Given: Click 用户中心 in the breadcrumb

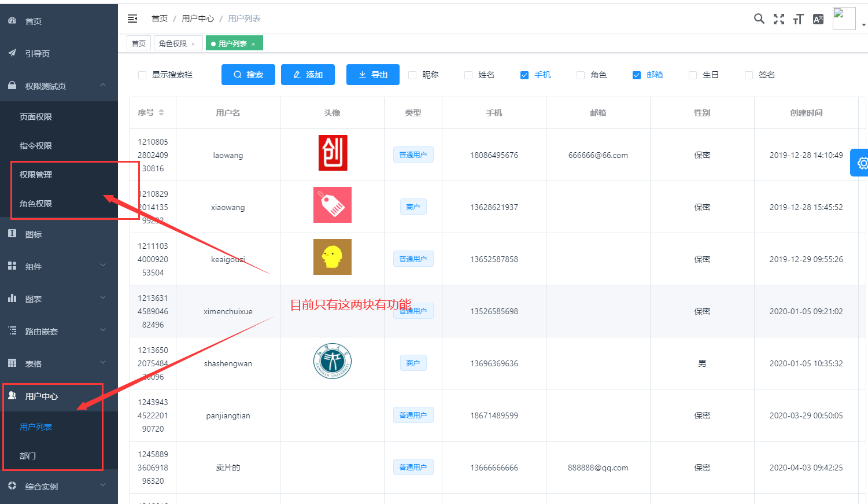Looking at the screenshot, I should [198, 19].
